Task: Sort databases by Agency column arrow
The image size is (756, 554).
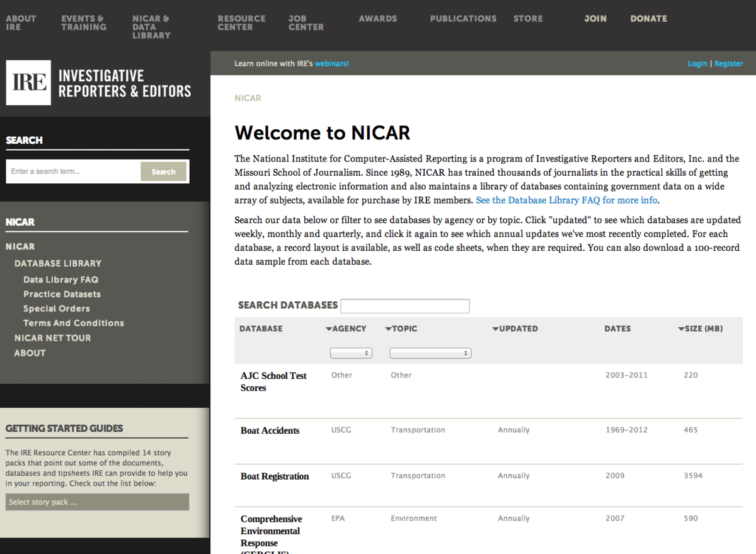Action: [x=329, y=329]
